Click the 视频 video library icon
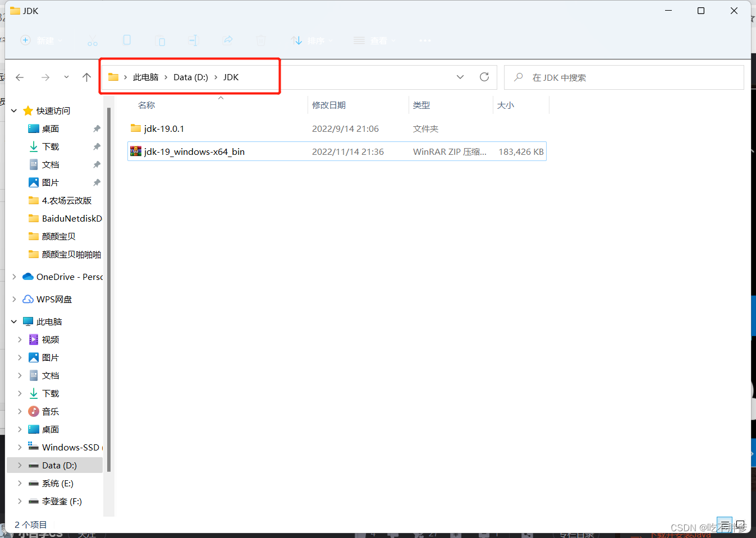Image resolution: width=756 pixels, height=538 pixels. click(x=34, y=339)
